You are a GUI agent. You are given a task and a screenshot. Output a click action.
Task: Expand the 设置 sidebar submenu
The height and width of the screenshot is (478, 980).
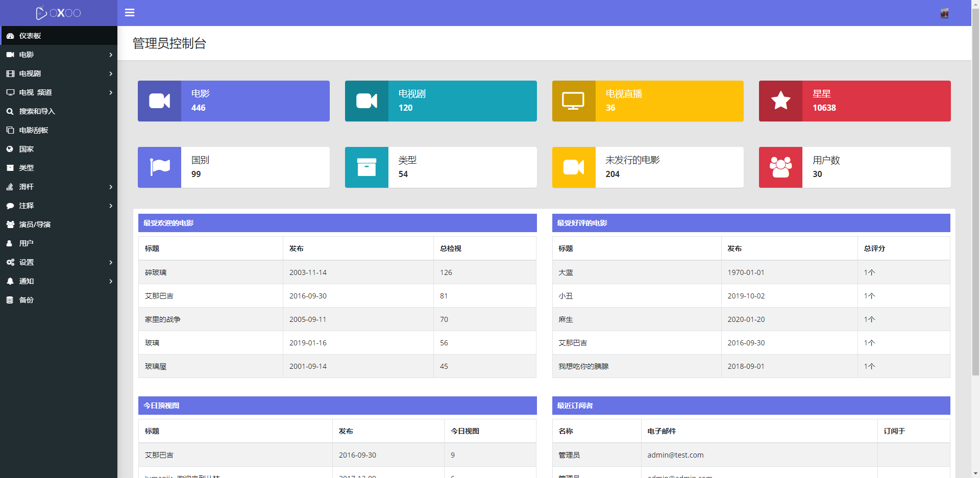coord(59,262)
